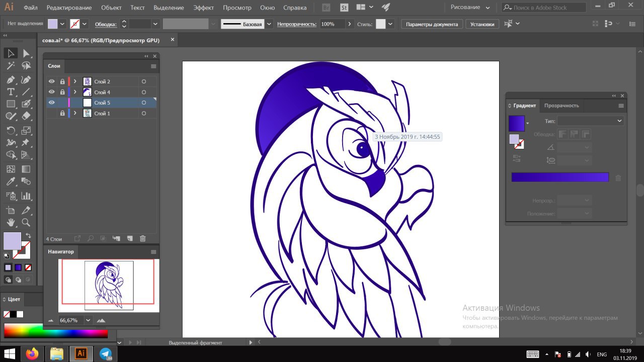The height and width of the screenshot is (362, 644).
Task: Select the Lasso tool
Action: [x=26, y=66]
